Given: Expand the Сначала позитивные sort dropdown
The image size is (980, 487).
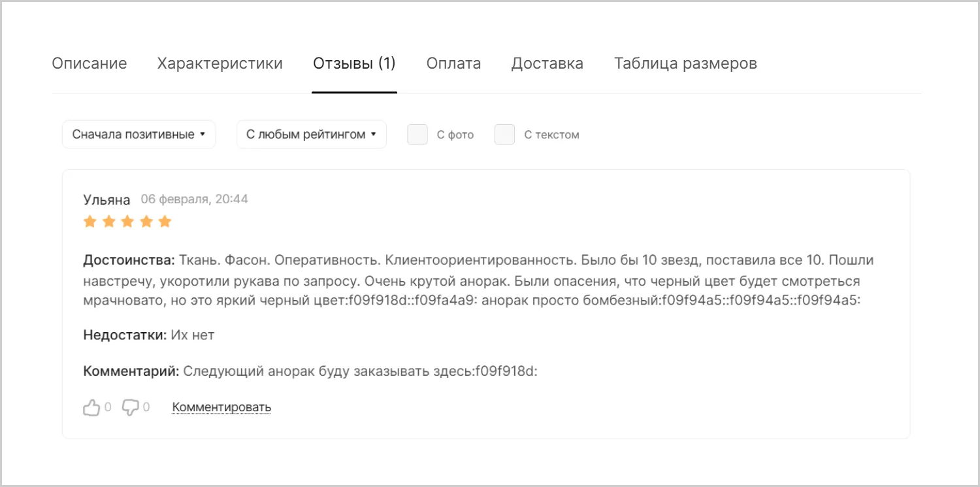Looking at the screenshot, I should (139, 135).
